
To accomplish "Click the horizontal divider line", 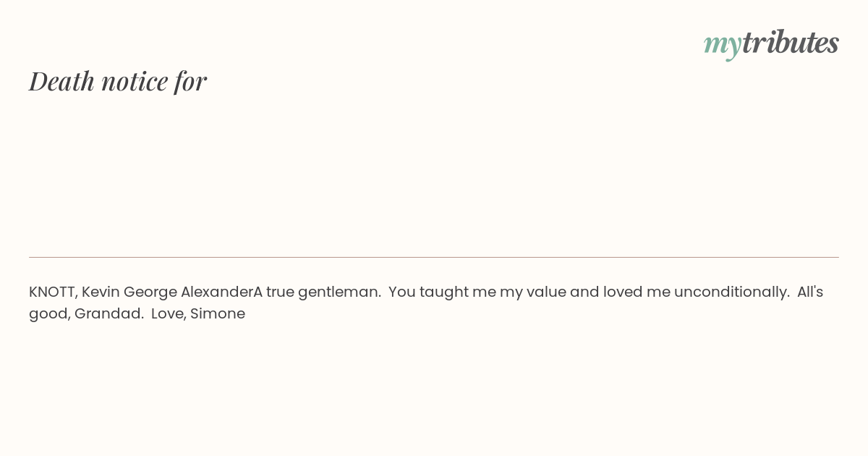I will click(x=434, y=257).
